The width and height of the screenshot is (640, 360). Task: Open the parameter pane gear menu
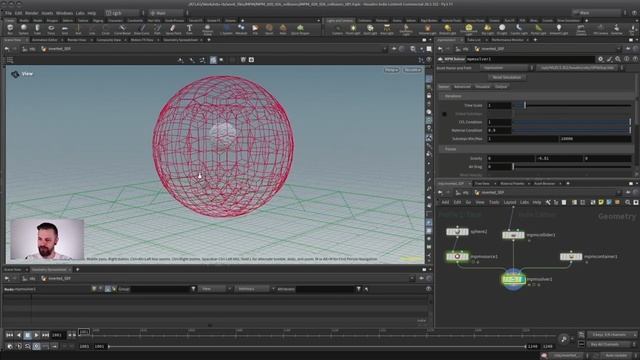tap(600, 59)
